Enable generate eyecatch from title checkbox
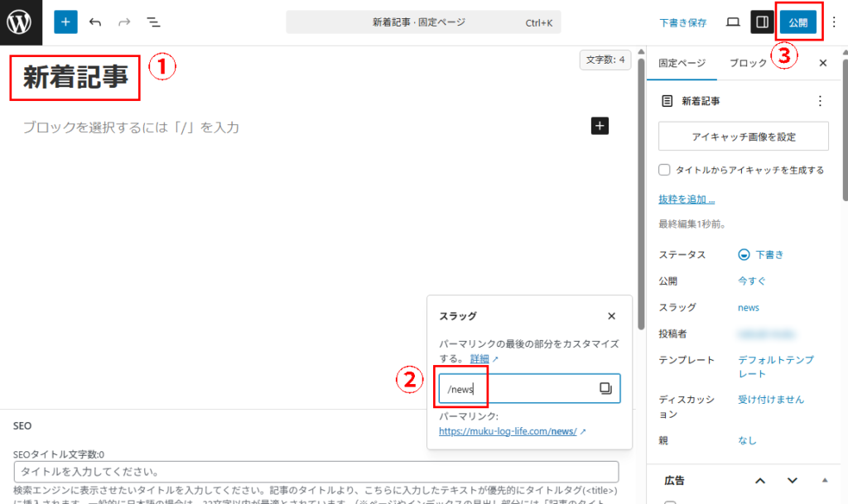 (664, 170)
